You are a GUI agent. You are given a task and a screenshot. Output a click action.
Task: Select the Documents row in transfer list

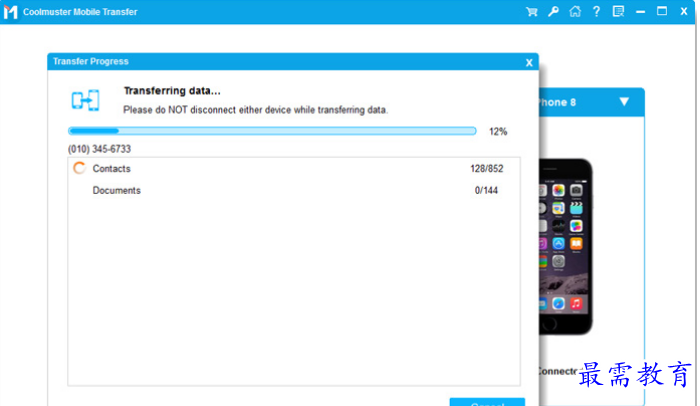point(294,190)
